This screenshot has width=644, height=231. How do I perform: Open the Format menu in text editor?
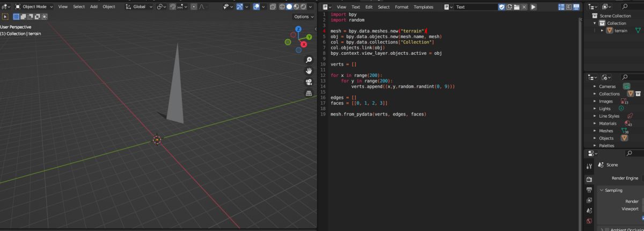[401, 7]
